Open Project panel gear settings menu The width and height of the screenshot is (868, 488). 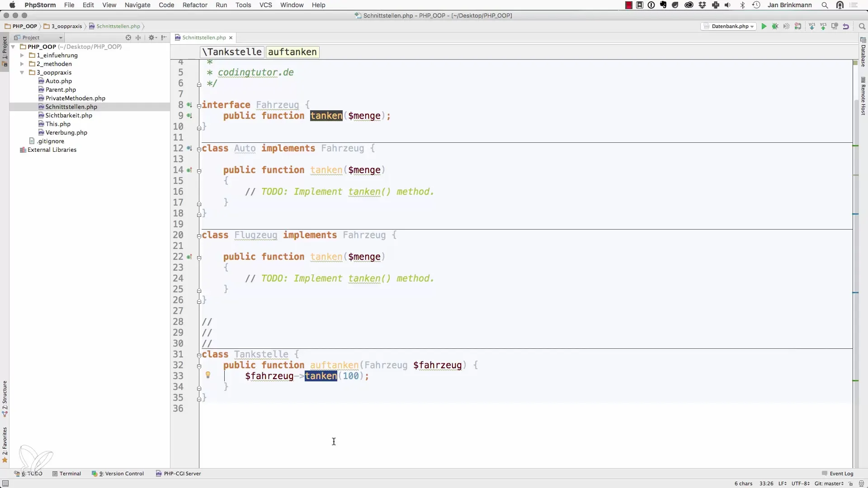[152, 38]
